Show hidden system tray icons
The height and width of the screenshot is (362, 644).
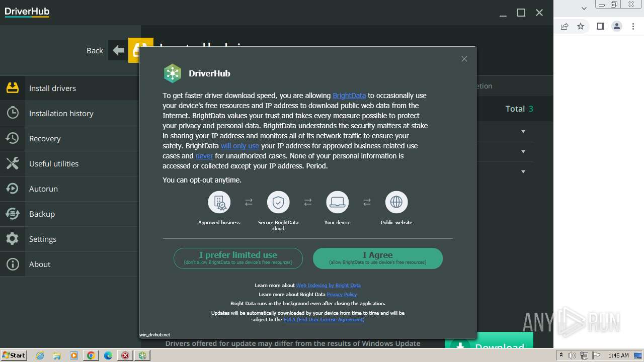tap(561, 355)
